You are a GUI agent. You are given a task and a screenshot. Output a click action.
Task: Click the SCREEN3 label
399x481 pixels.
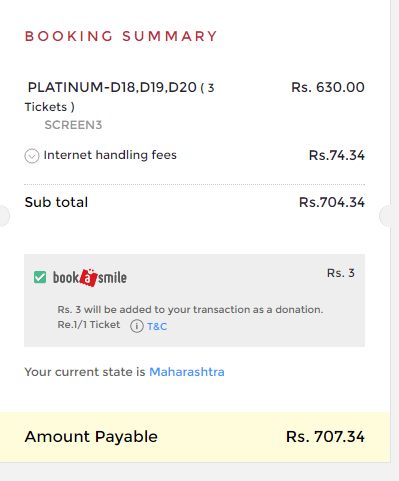click(73, 125)
